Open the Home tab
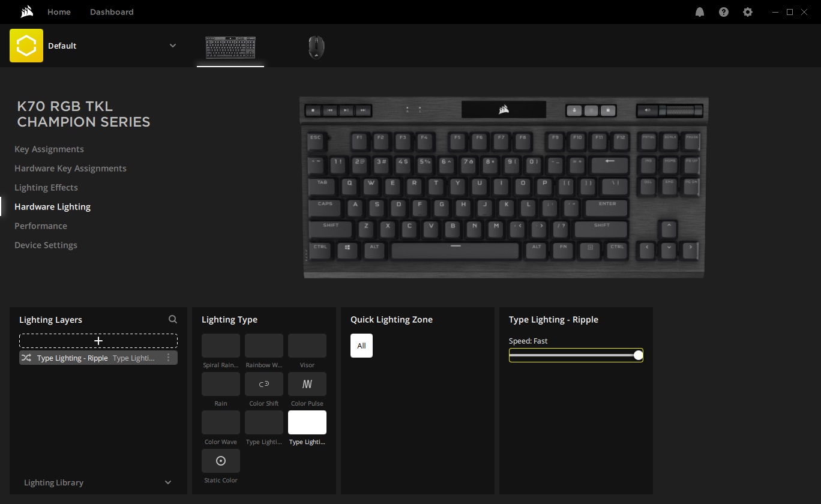 [x=59, y=12]
